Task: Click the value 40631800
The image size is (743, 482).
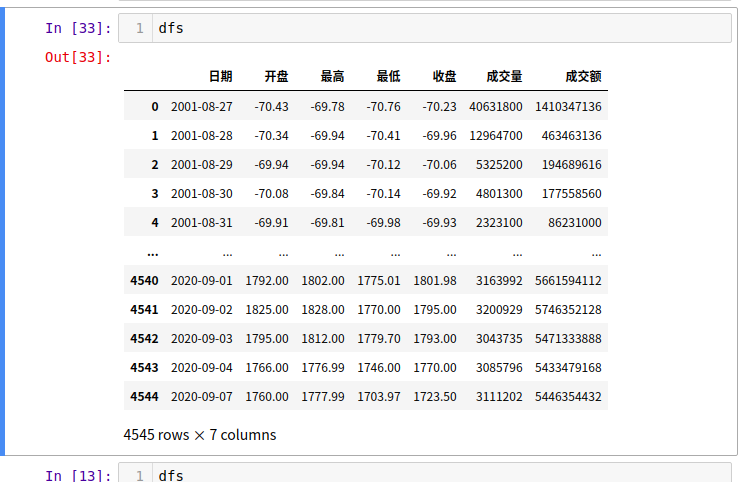Action: pyautogui.click(x=496, y=107)
